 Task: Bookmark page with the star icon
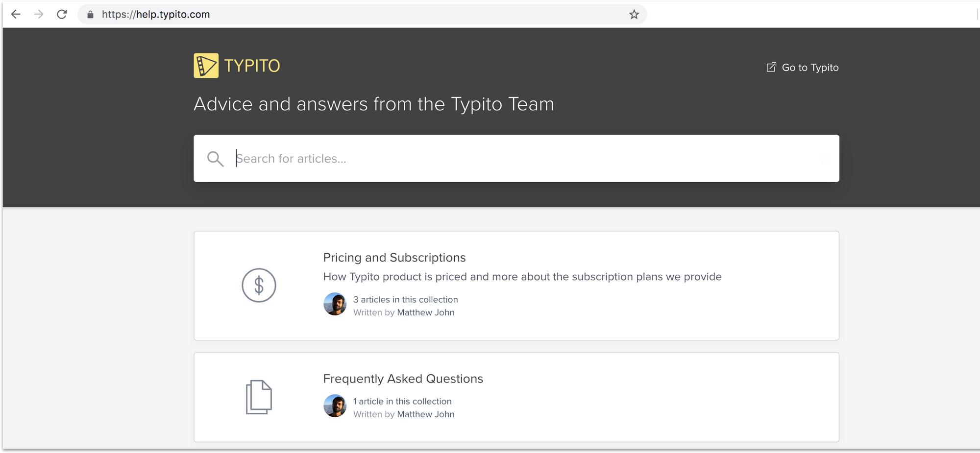[x=634, y=15]
